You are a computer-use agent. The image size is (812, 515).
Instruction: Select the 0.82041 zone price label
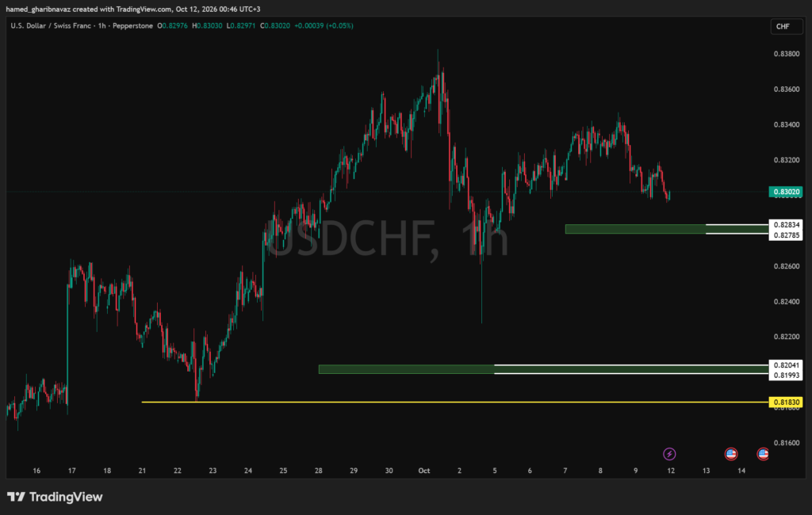(x=786, y=365)
